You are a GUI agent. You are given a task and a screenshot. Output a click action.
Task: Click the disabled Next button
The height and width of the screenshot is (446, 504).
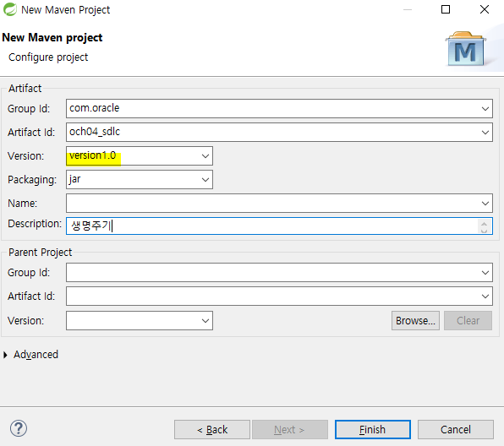tap(289, 430)
